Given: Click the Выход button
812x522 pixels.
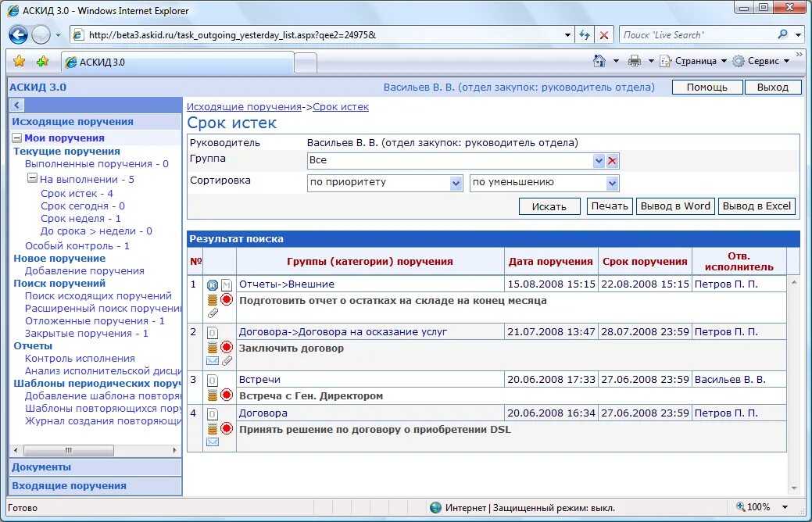Looking at the screenshot, I should point(772,87).
